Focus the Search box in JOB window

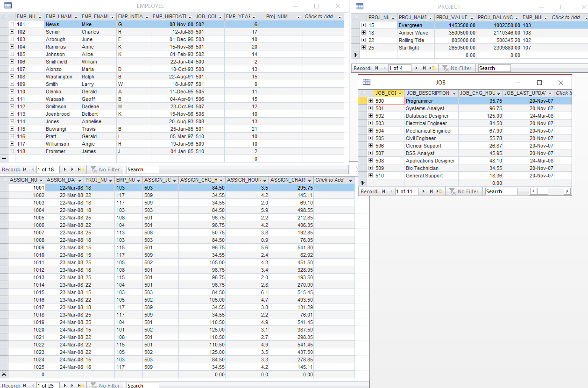point(501,191)
